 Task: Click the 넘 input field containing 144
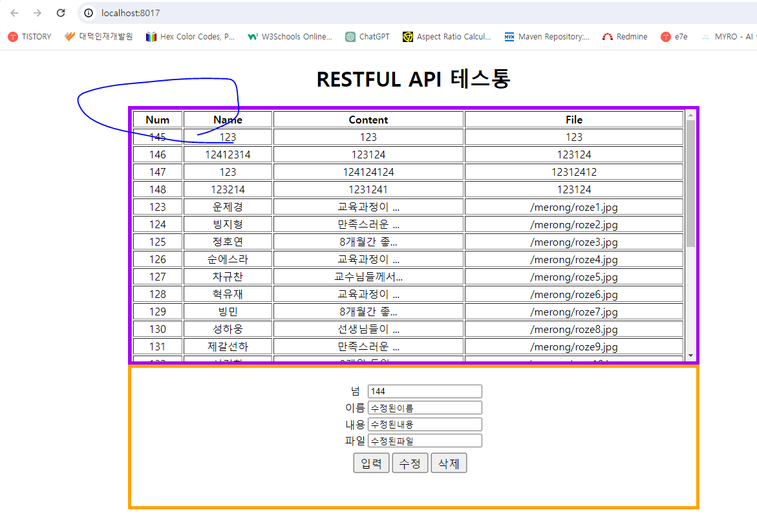425,391
